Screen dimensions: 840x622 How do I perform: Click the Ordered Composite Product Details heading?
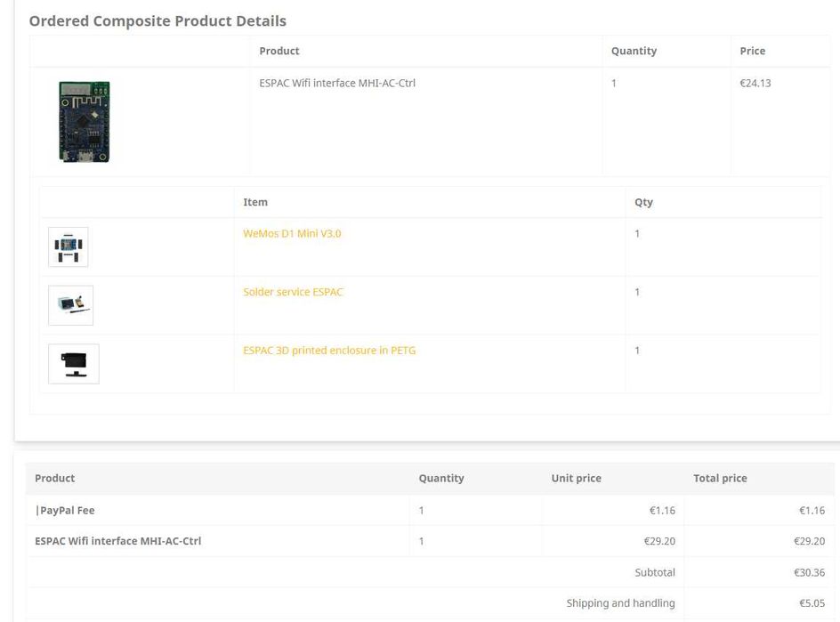click(157, 20)
